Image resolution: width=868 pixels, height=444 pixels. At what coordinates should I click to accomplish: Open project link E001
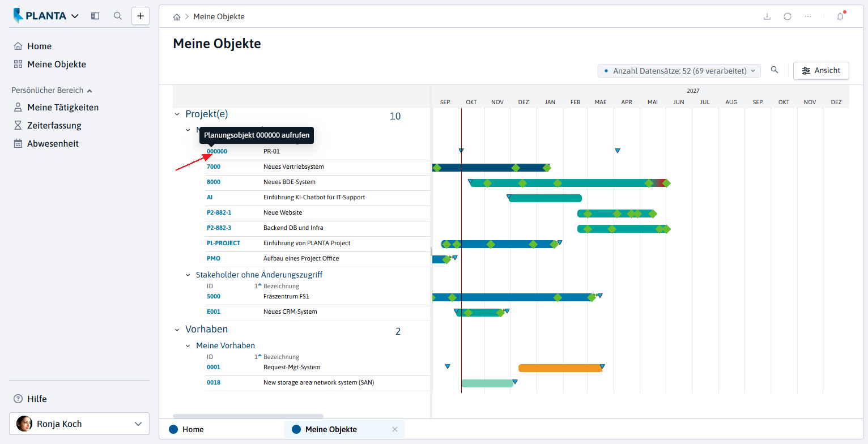click(x=214, y=312)
